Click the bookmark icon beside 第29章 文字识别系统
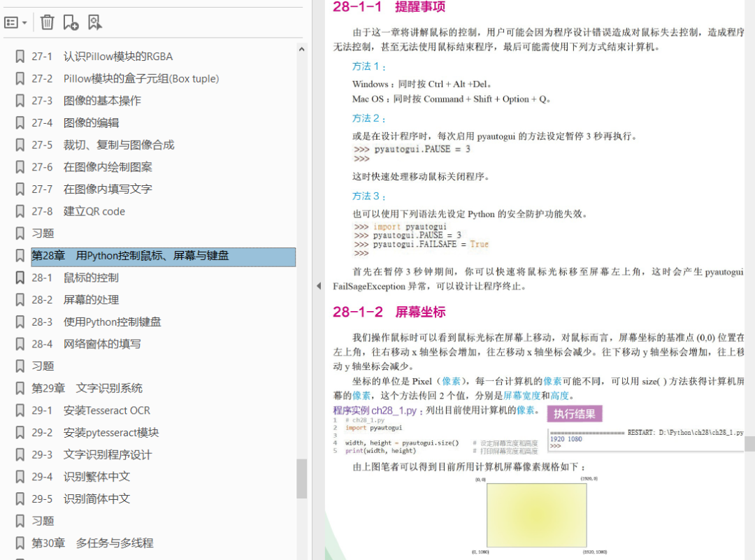Screen dimensions: 755x560 (x=20, y=389)
